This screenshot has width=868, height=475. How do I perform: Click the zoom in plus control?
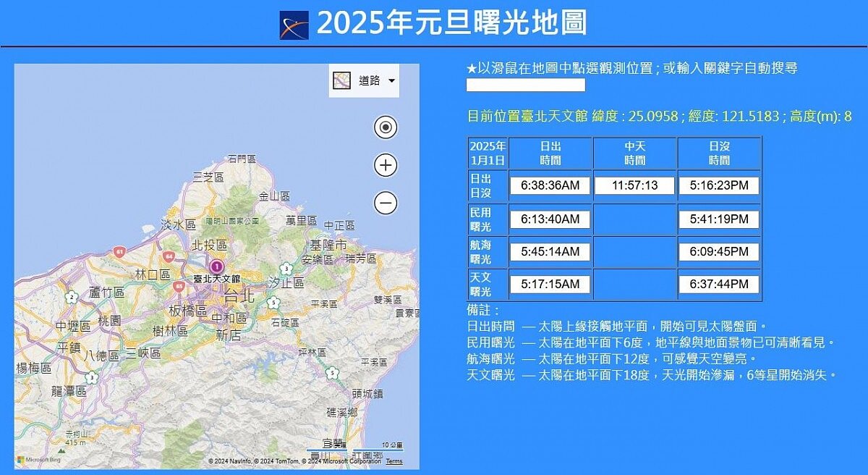tap(386, 165)
